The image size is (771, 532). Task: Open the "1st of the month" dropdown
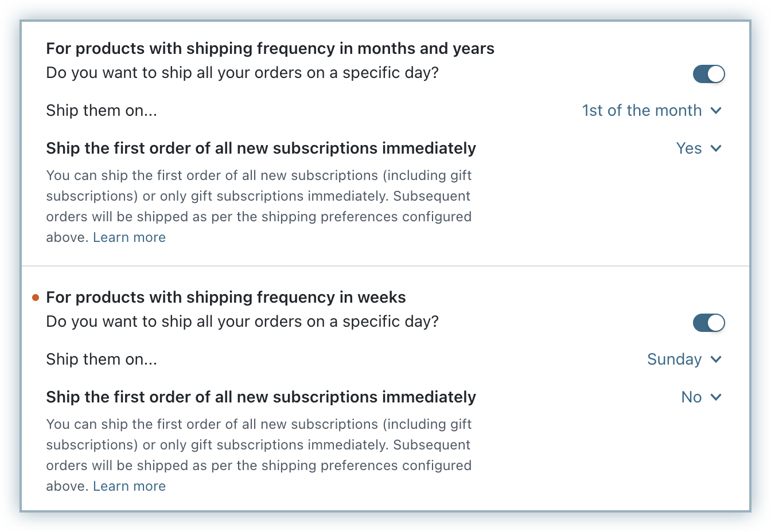pyautogui.click(x=642, y=111)
